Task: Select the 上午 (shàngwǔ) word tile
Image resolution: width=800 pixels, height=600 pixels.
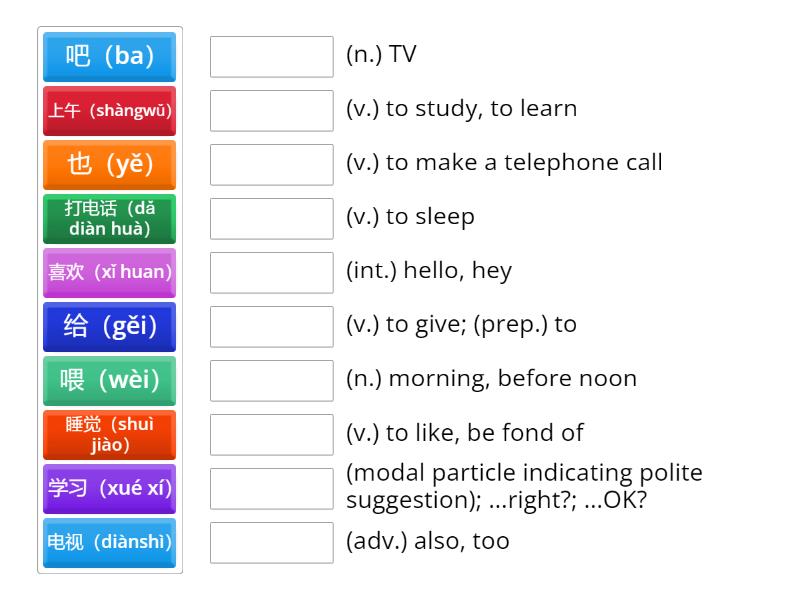Action: (109, 111)
